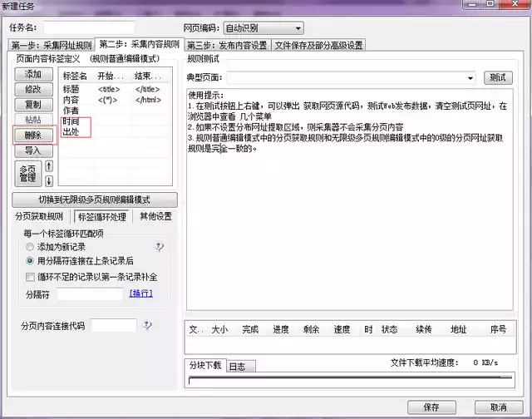532x419 pixels.
Task: Switch to 第一步：采集网址规则 tab
Action: pos(52,45)
